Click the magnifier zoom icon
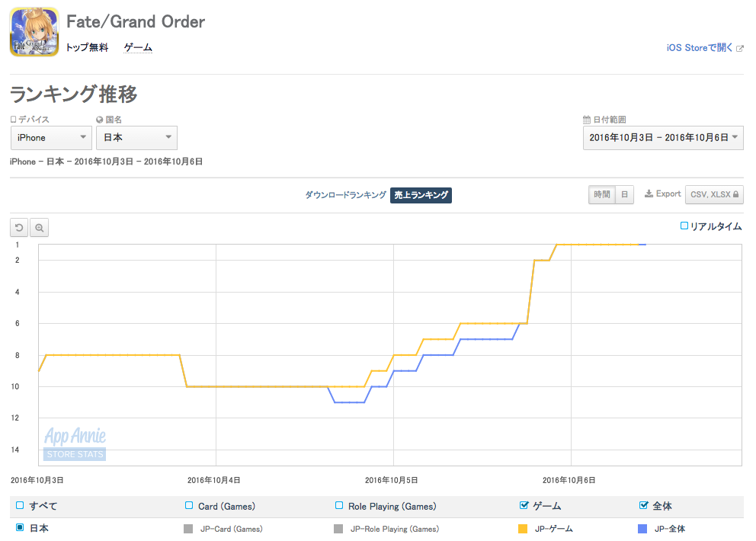The height and width of the screenshot is (541, 756). 39,228
